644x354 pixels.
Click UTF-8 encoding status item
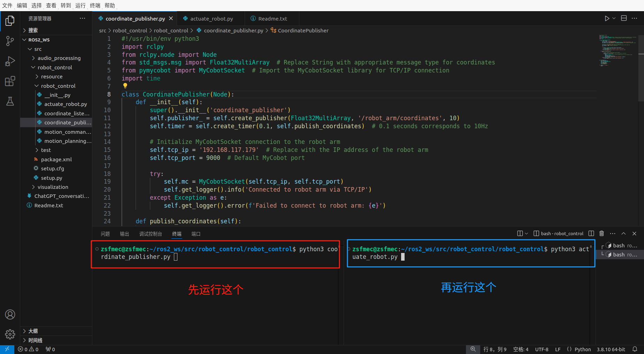[542, 349]
